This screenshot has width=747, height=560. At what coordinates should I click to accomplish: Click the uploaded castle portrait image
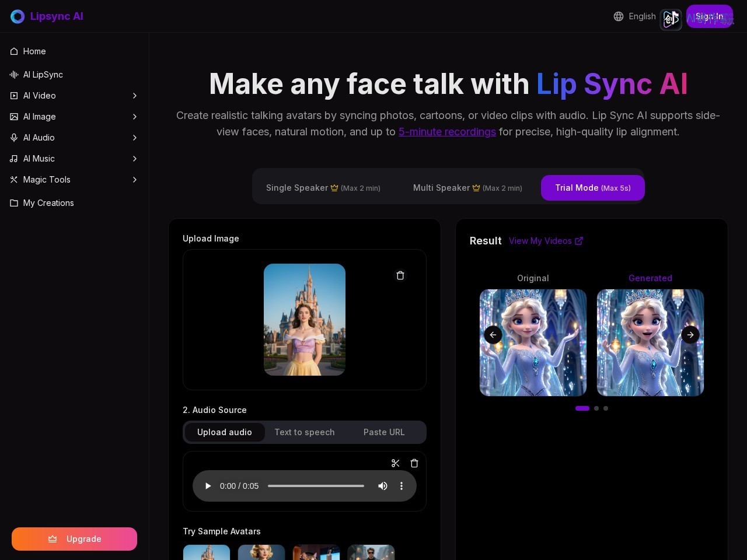pyautogui.click(x=305, y=320)
